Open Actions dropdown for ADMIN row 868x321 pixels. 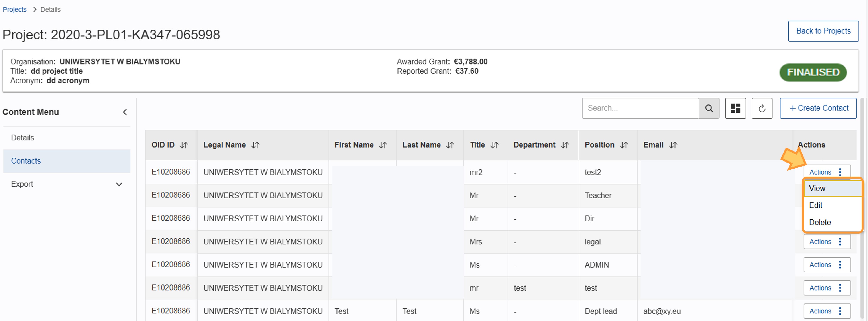(827, 265)
